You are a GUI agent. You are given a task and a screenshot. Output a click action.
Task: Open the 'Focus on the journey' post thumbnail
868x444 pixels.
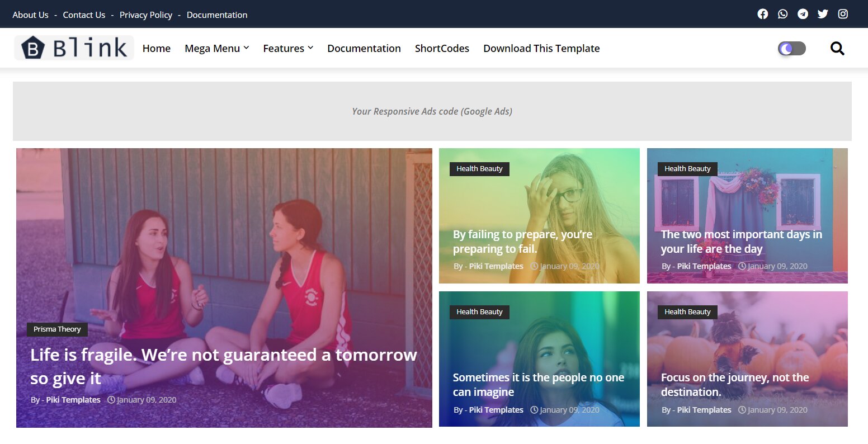pyautogui.click(x=747, y=359)
